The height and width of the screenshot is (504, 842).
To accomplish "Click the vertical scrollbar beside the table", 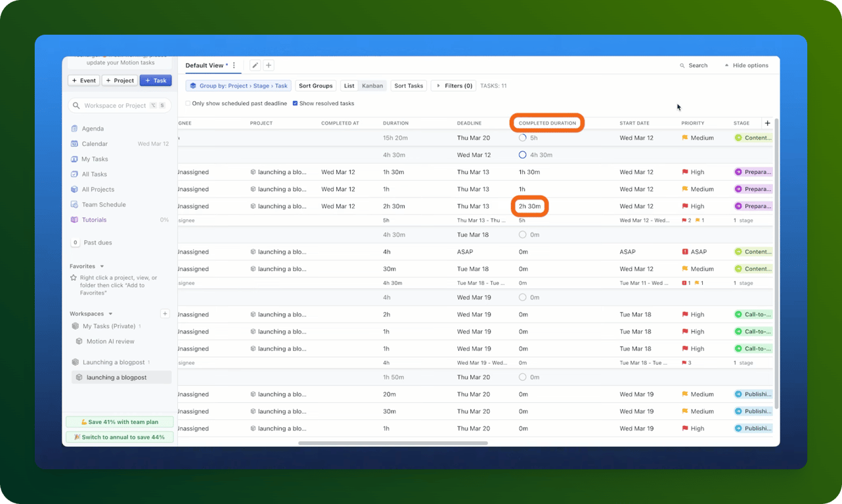I will point(777,262).
